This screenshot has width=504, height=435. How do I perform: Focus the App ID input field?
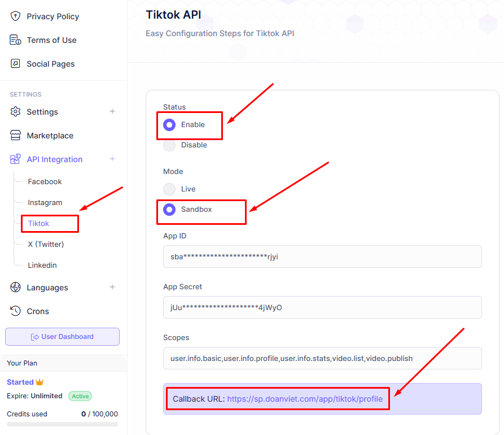(x=322, y=256)
